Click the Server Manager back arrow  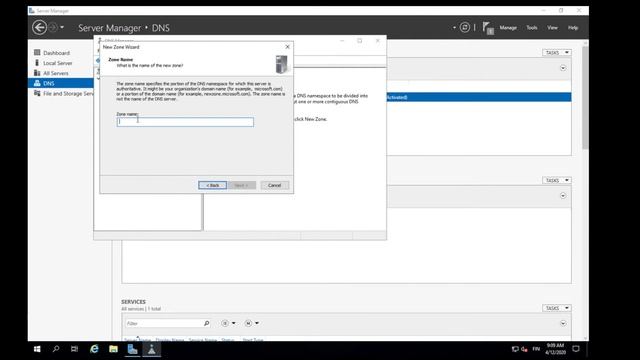click(39, 27)
